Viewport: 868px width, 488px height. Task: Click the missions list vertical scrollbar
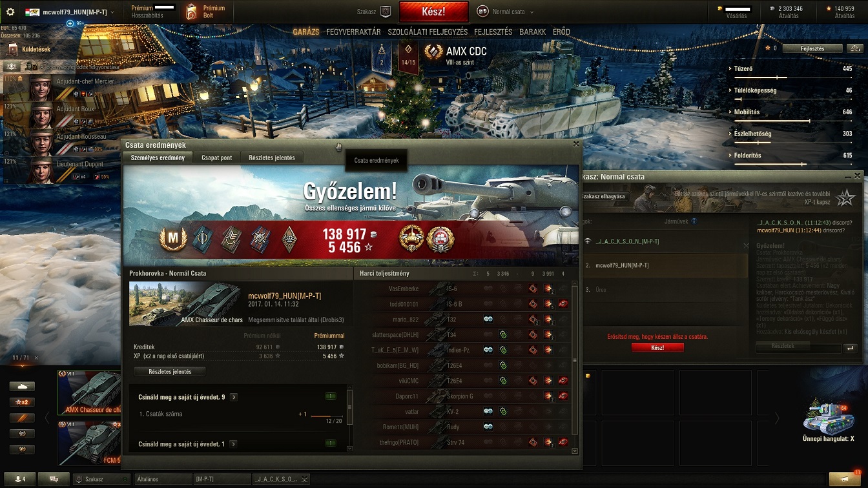point(350,420)
